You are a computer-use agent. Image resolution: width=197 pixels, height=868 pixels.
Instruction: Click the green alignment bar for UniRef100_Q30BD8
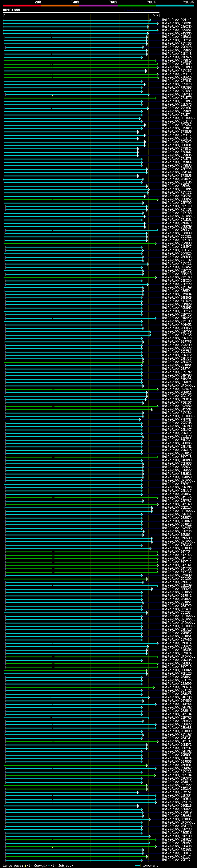[x=80, y=243]
